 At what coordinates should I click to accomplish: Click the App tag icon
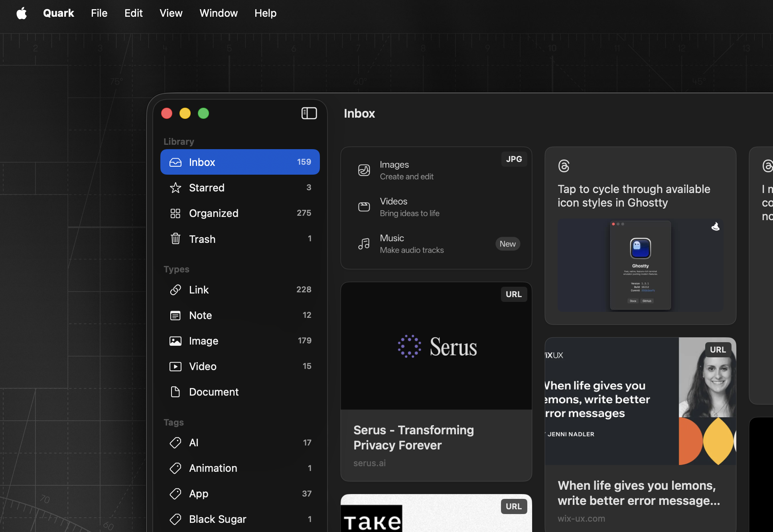click(176, 494)
